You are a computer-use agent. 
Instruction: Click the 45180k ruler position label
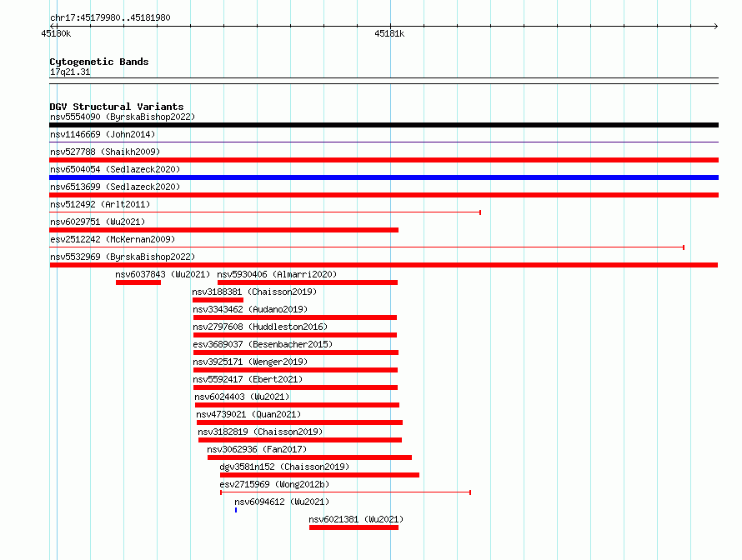[56, 33]
